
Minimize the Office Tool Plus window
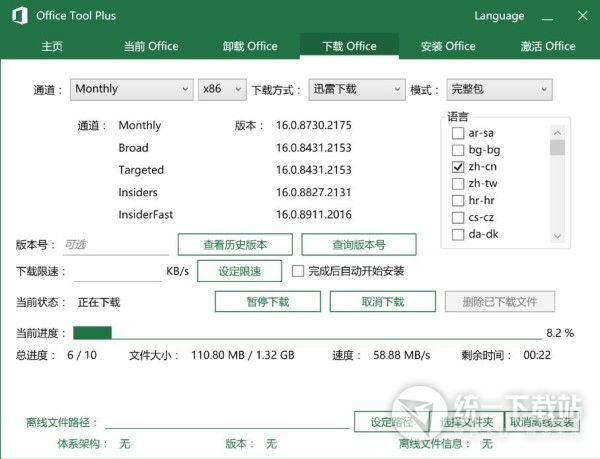point(544,16)
